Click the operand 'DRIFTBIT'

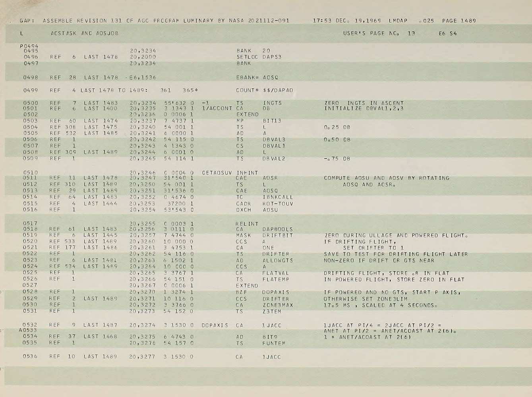pos(277,235)
